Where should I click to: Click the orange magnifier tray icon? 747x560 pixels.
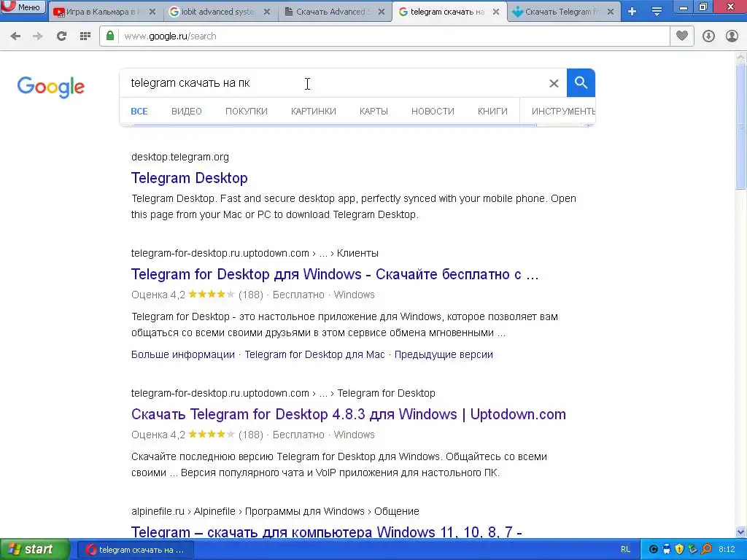pyautogui.click(x=706, y=550)
